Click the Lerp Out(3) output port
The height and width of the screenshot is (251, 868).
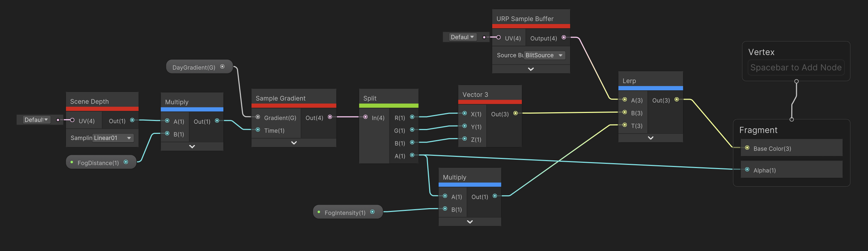pos(677,99)
